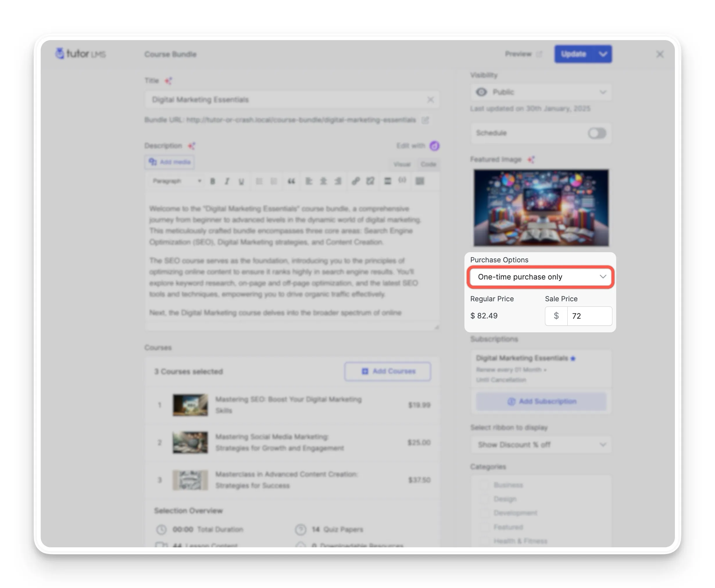The image size is (715, 588).
Task: Click the $19.99 course price
Action: pos(419,405)
